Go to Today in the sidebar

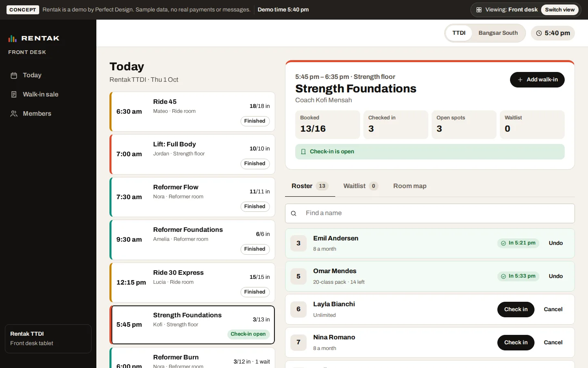(48, 75)
